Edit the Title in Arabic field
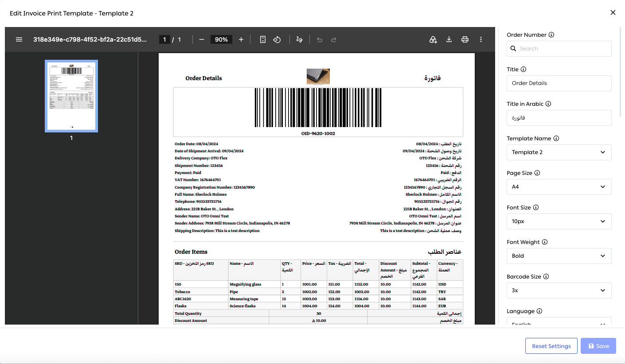Viewport: 625px width, 364px height. click(x=559, y=118)
